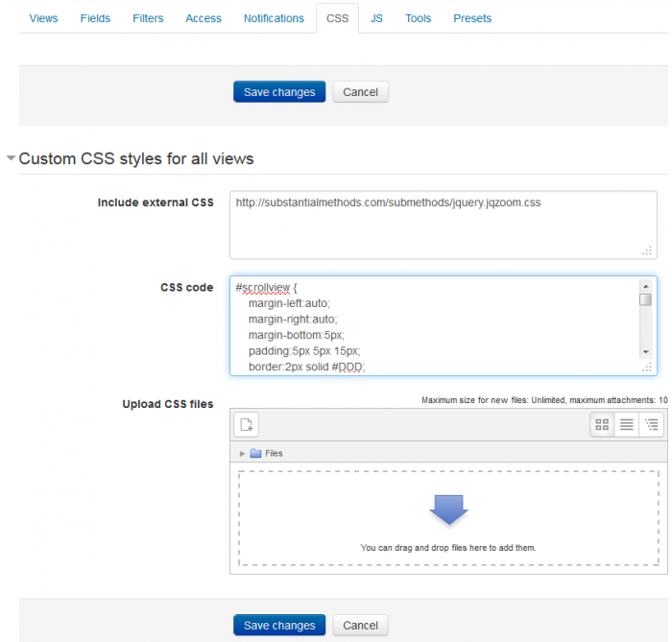Switch to the Filters tab

pyautogui.click(x=148, y=18)
